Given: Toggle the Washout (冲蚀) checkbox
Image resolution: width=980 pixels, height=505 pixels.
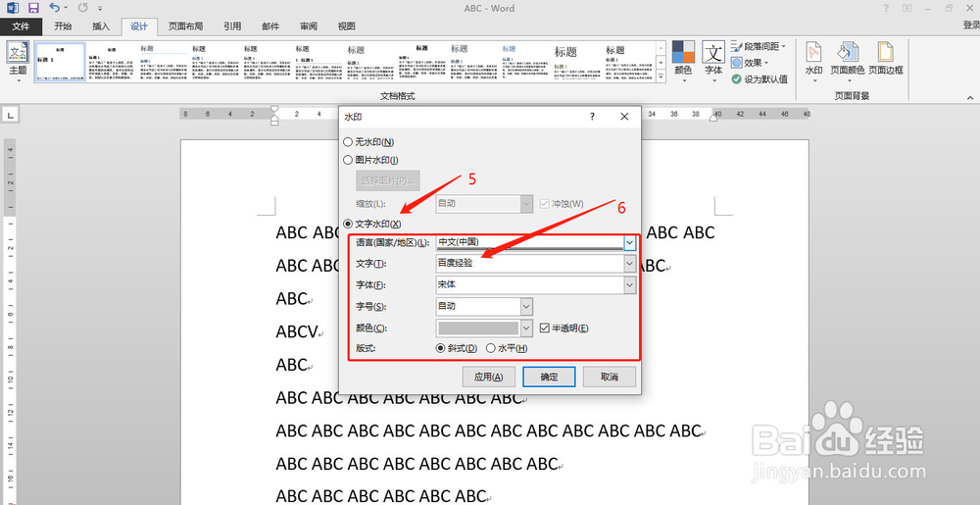Looking at the screenshot, I should click(544, 204).
